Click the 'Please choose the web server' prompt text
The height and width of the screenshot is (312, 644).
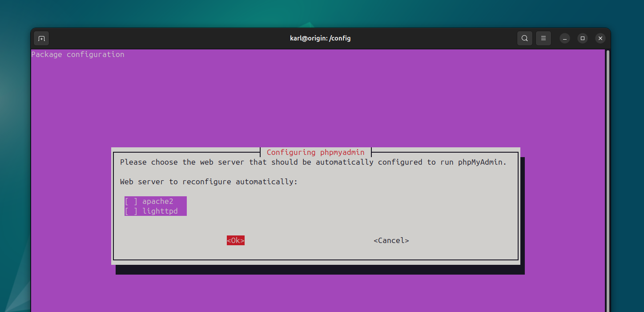point(314,162)
